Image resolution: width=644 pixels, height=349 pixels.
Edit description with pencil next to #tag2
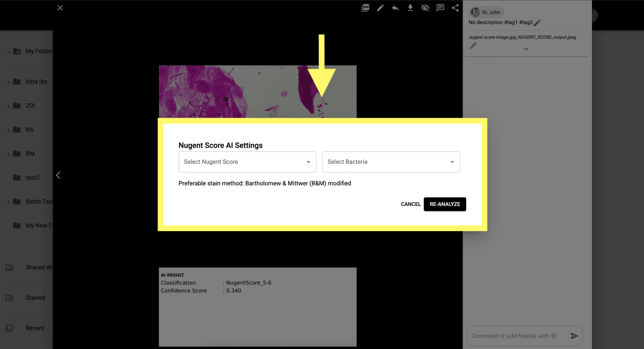[x=537, y=22]
